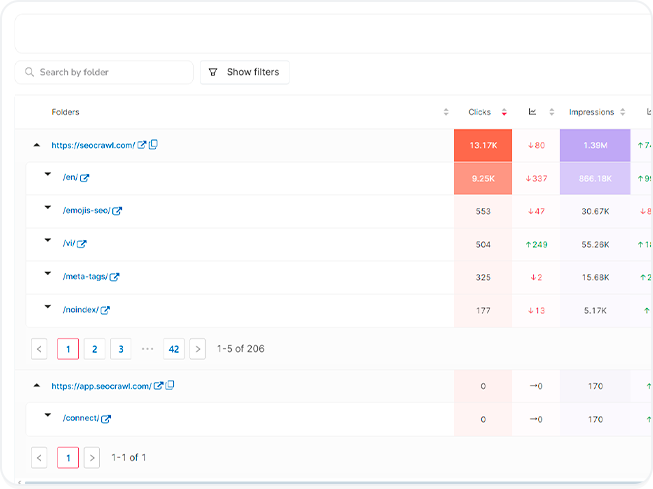This screenshot has height=489, width=653.
Task: Collapse the https://app.seocrawl.com/ folder row
Action: pos(37,386)
